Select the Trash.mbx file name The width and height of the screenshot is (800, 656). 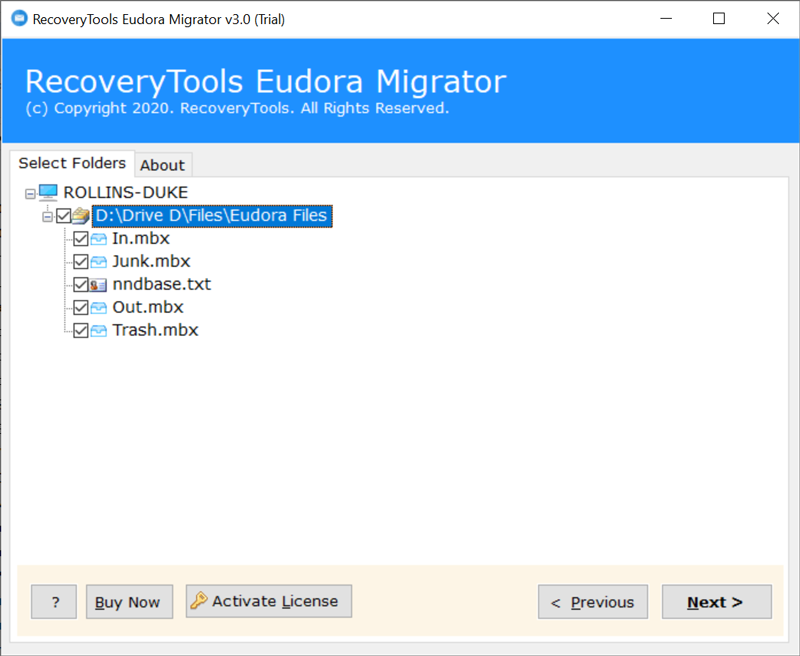pos(155,330)
